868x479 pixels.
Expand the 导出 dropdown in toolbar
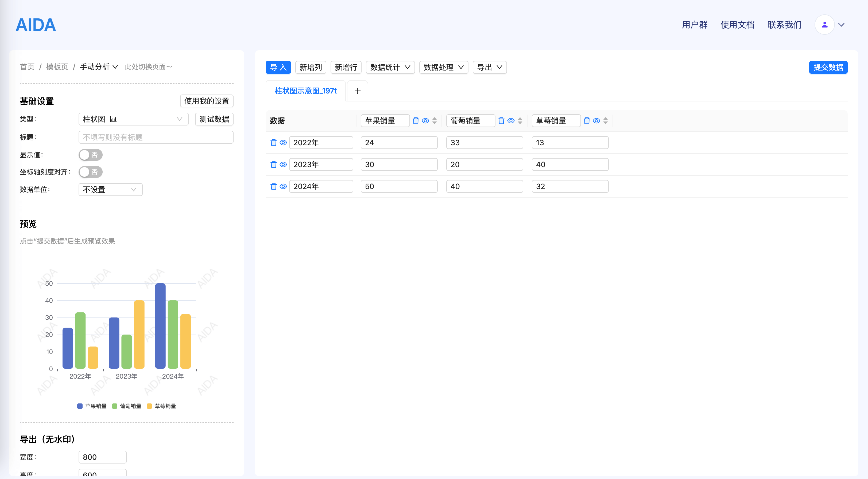[490, 67]
